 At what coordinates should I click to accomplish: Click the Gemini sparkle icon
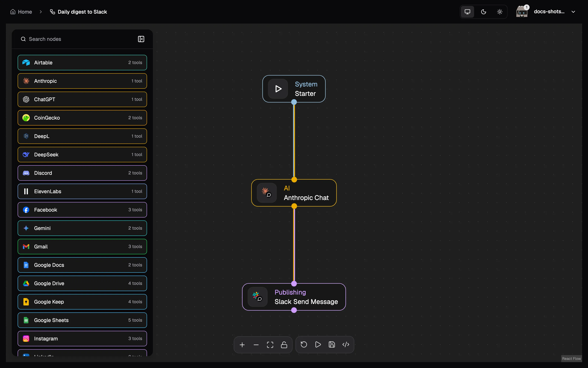tap(26, 228)
